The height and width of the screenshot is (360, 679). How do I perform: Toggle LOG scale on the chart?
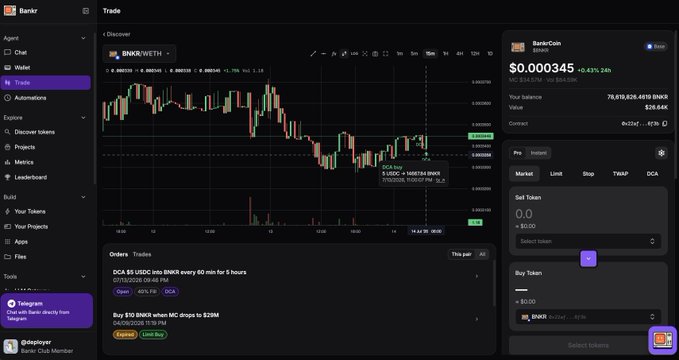[354, 54]
